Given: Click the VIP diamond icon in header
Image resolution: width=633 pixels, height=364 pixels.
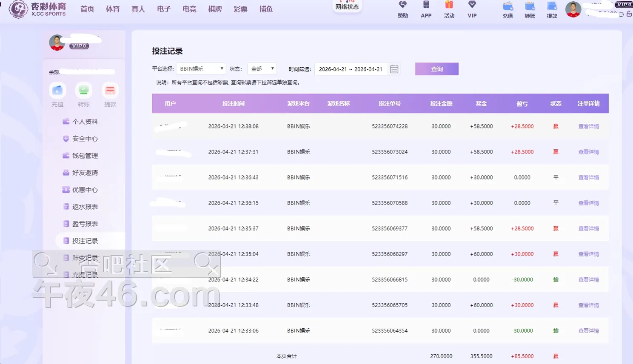Looking at the screenshot, I should [472, 5].
